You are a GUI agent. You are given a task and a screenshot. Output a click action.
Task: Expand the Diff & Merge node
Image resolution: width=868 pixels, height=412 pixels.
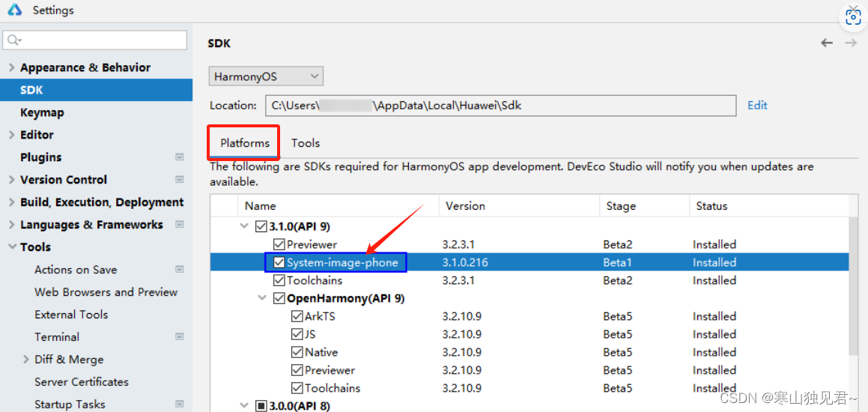pos(26,360)
